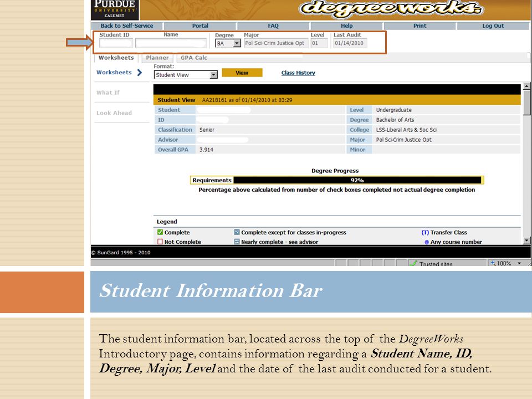Click the worksheet scrollbar down arrow
532x399 pixels.
pos(526,241)
